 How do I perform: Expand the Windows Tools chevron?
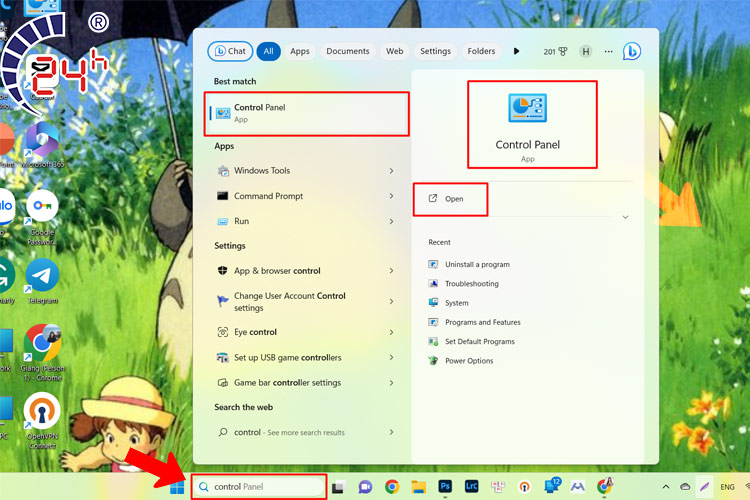[x=391, y=171]
